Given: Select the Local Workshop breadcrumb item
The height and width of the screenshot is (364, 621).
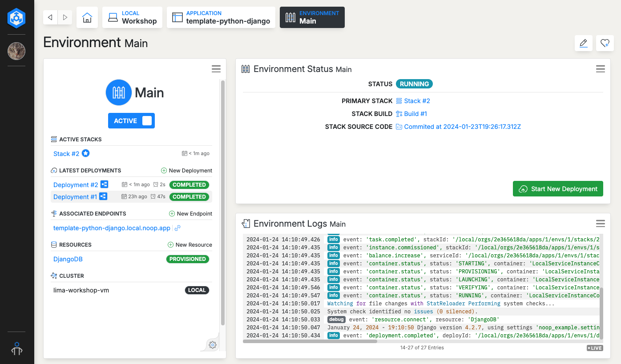Looking at the screenshot, I should tap(132, 17).
